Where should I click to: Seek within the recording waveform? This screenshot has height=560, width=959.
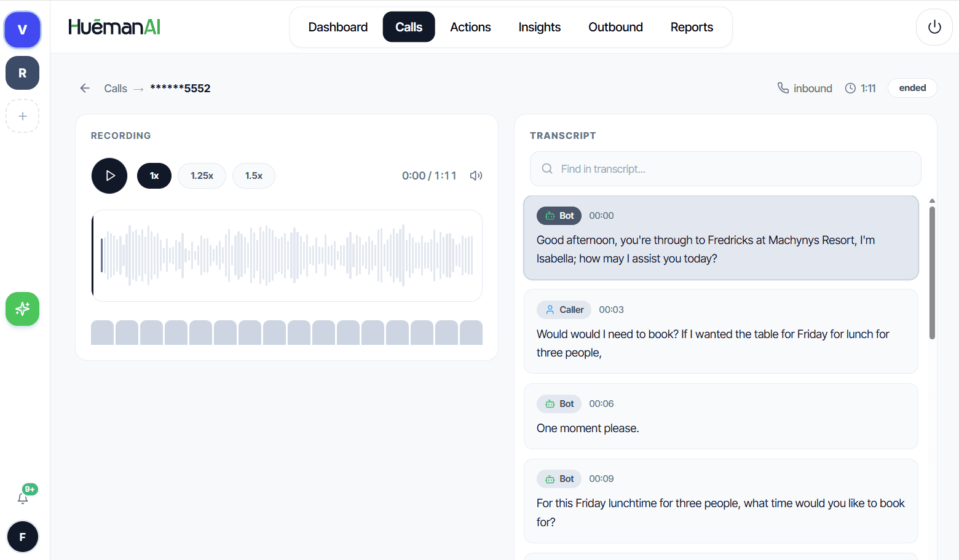[287, 256]
